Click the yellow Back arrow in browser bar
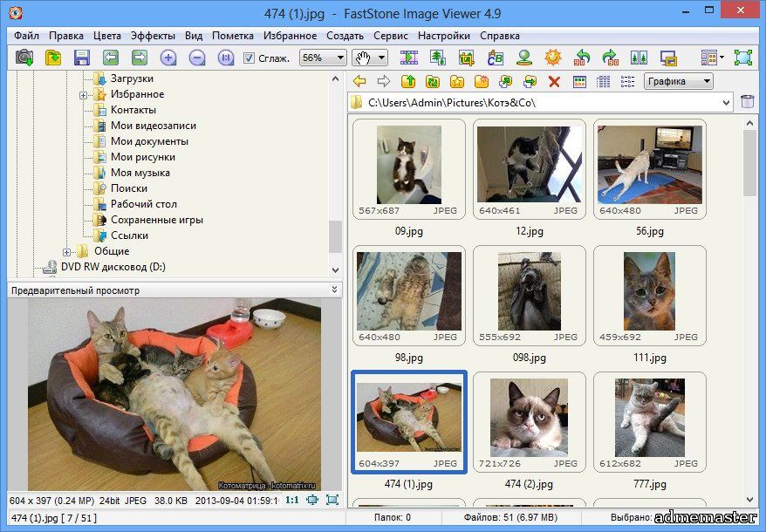The height and width of the screenshot is (532, 766). click(359, 81)
